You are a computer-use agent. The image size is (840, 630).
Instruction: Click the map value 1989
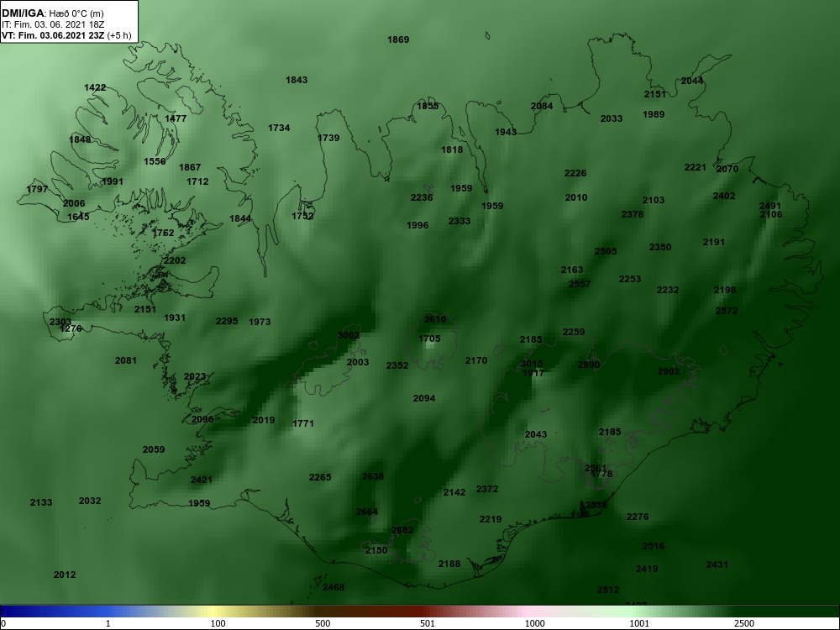click(x=654, y=114)
